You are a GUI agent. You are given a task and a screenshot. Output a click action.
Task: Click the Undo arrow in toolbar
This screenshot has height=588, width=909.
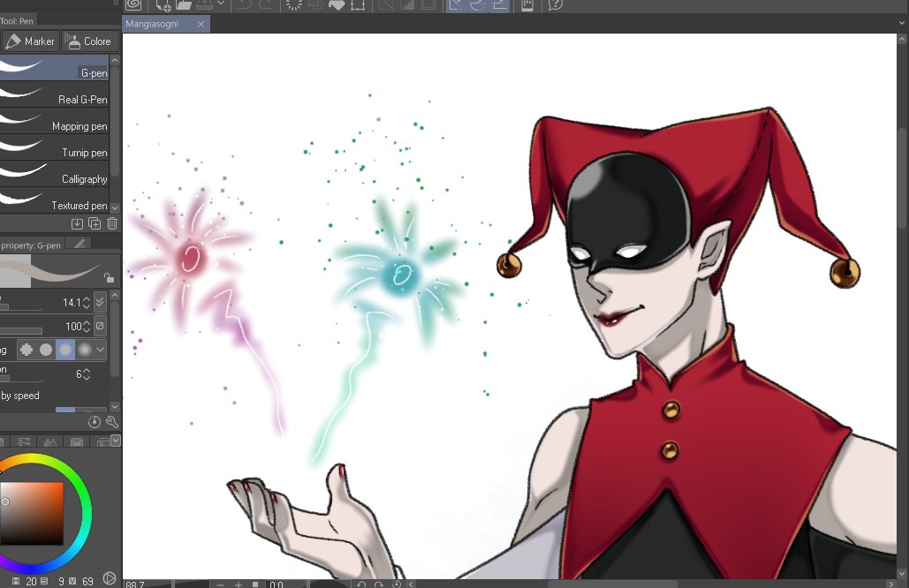coord(245,4)
